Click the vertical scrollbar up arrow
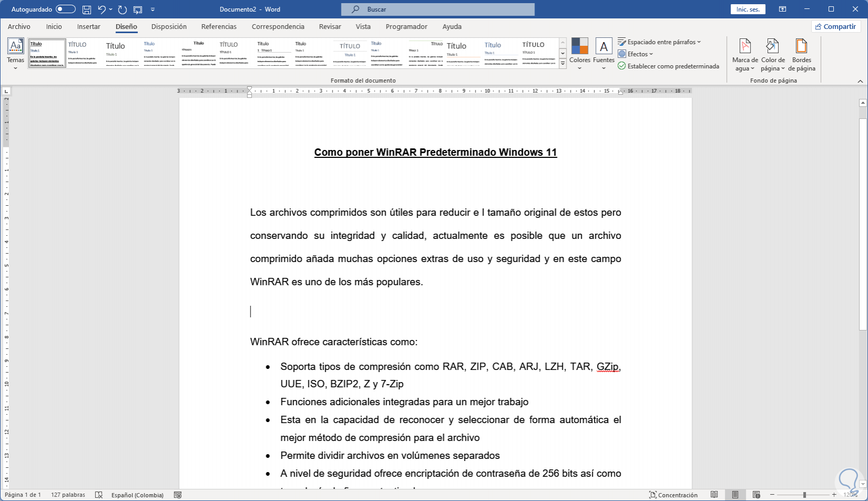868x501 pixels. click(863, 103)
